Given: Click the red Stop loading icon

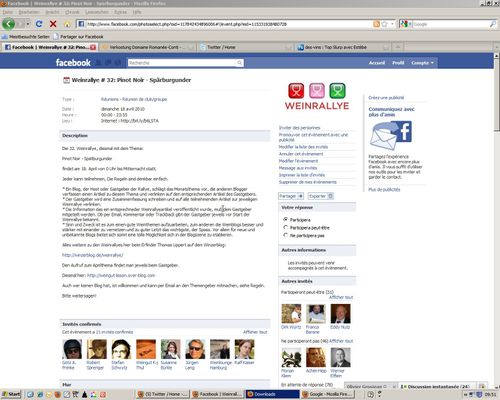Looking at the screenshot, I should (53, 24).
